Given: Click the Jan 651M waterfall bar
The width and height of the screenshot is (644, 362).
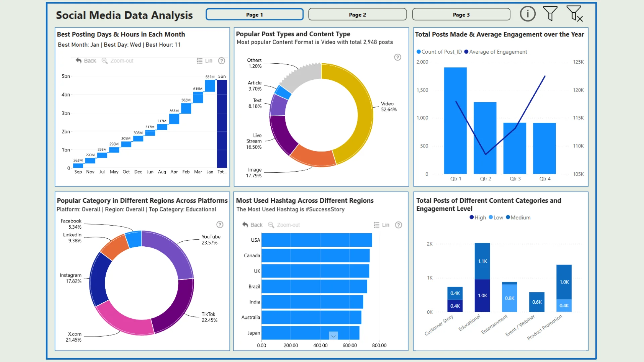Looking at the screenshot, I should point(210,86).
